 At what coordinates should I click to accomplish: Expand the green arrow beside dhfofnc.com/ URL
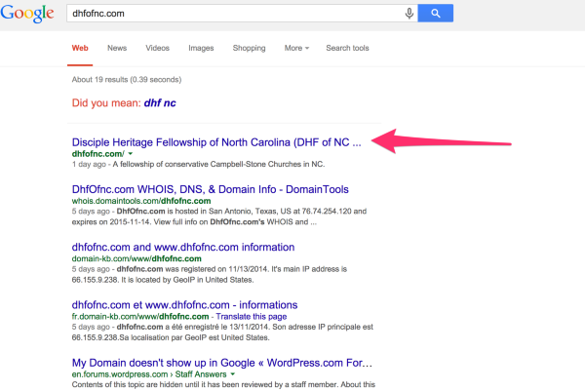point(131,154)
